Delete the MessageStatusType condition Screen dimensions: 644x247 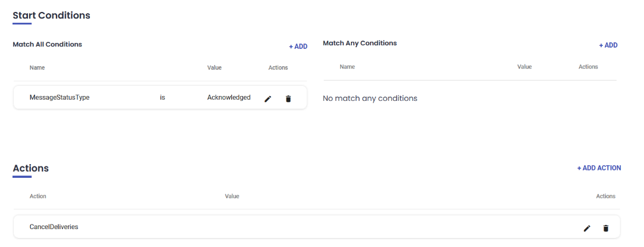pyautogui.click(x=288, y=98)
